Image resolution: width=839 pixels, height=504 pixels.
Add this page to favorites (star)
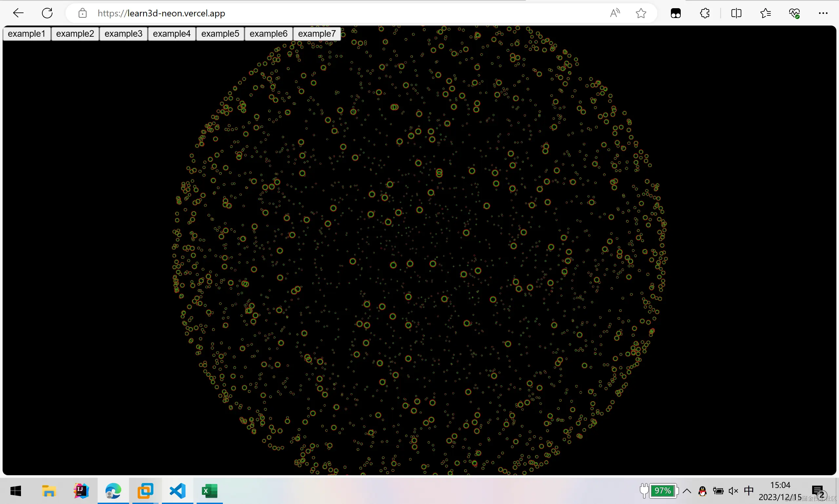(x=641, y=13)
